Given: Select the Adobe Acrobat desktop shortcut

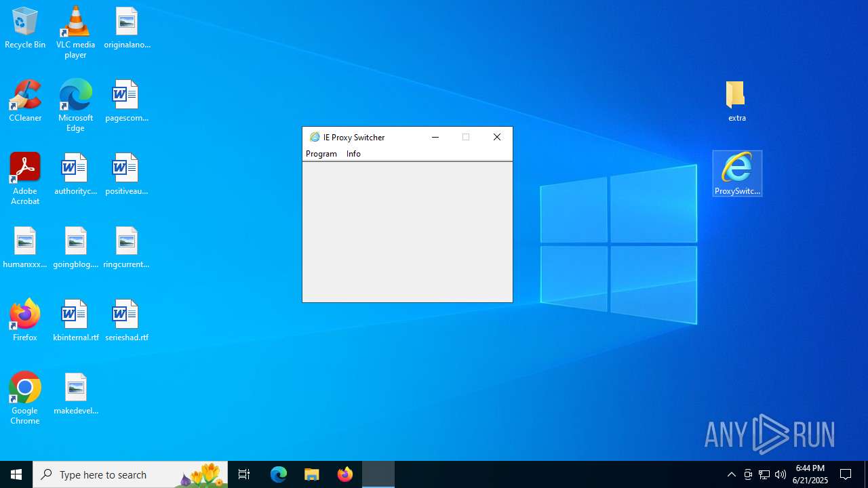Looking at the screenshot, I should pos(25,179).
